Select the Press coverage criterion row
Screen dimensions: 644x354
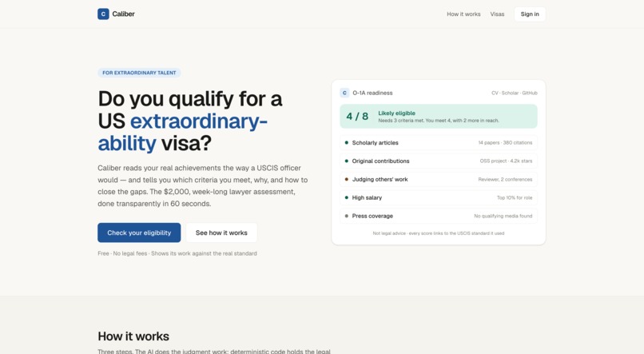coord(439,216)
